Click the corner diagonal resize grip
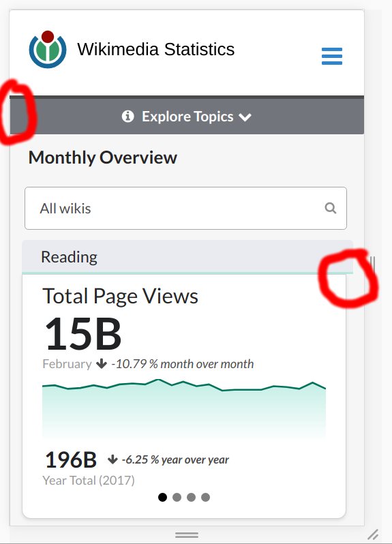The height and width of the screenshot is (544, 392). (373, 534)
